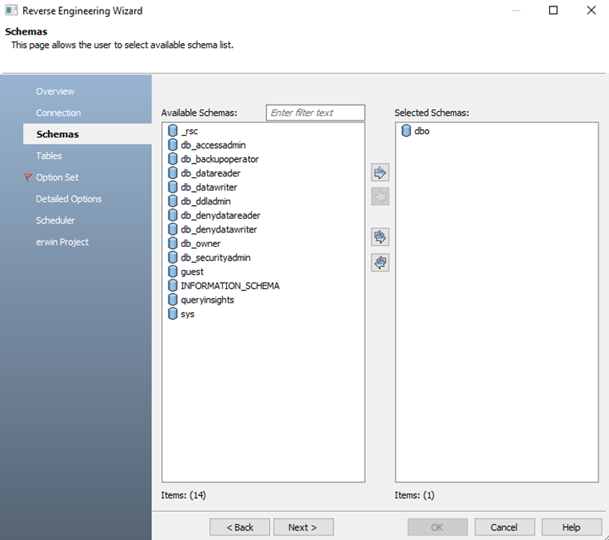The width and height of the screenshot is (609, 540).
Task: Click the move right single arrow button
Action: [x=380, y=173]
